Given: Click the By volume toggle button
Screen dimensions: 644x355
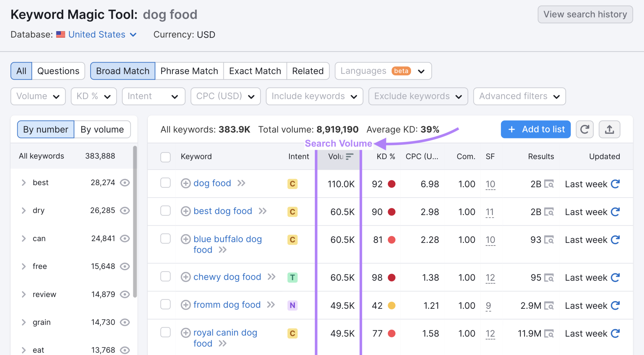Looking at the screenshot, I should click(102, 129).
